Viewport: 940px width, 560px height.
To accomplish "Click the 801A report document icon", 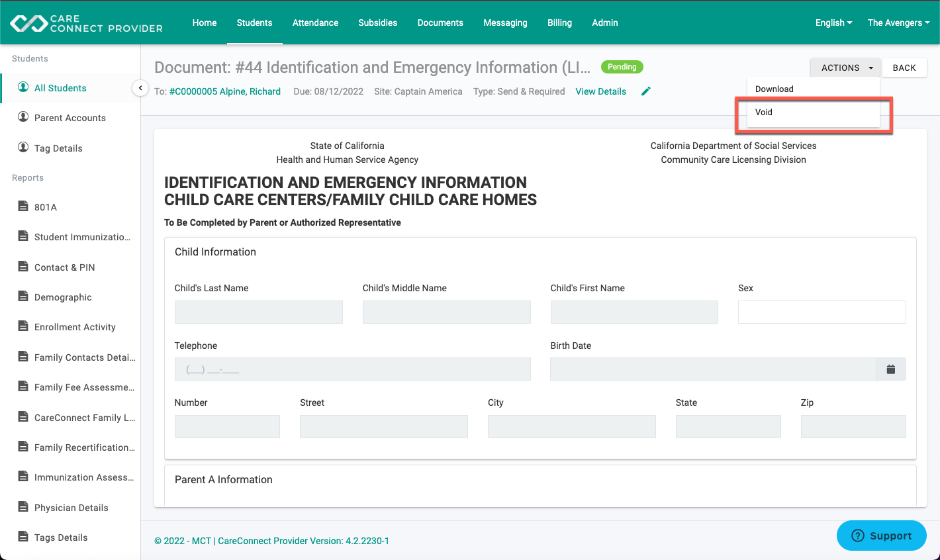I will (23, 207).
